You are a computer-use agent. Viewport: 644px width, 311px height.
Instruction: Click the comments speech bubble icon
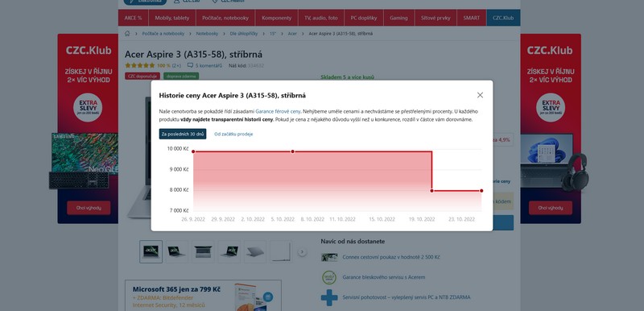click(190, 65)
